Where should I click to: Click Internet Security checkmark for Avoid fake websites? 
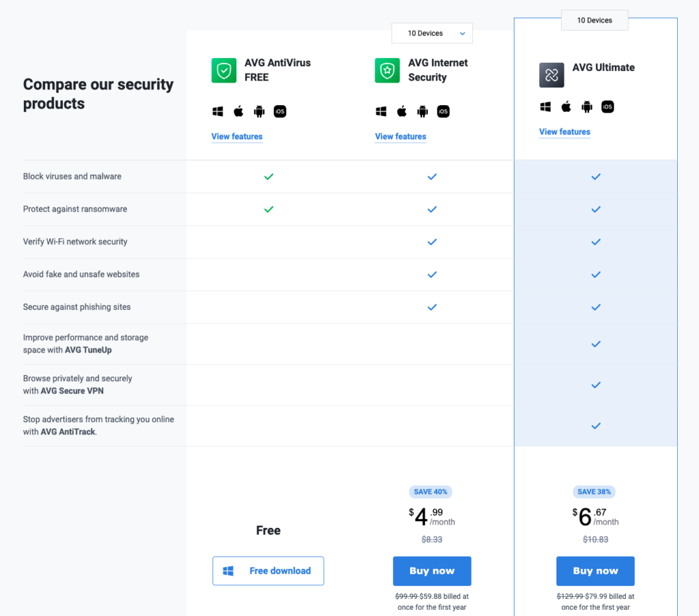432,275
